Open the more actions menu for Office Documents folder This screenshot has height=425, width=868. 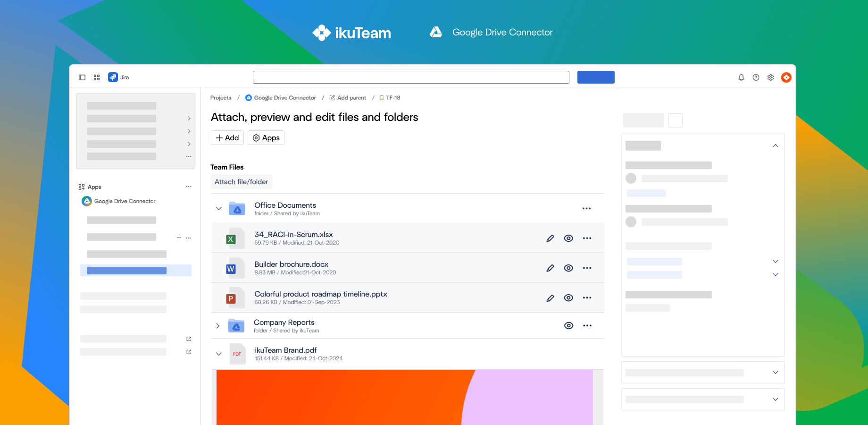pos(587,208)
